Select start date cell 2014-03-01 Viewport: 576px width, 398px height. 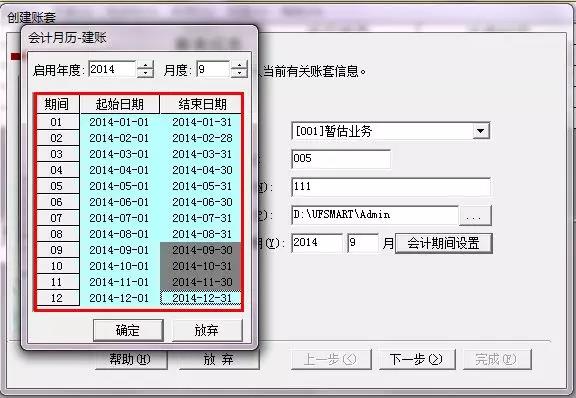(x=119, y=154)
